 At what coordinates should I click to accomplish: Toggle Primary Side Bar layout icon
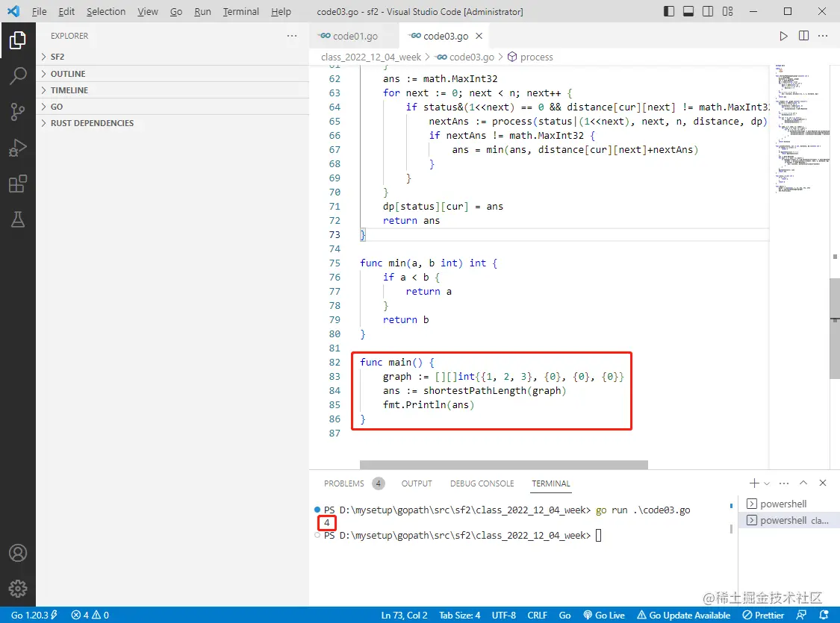668,11
